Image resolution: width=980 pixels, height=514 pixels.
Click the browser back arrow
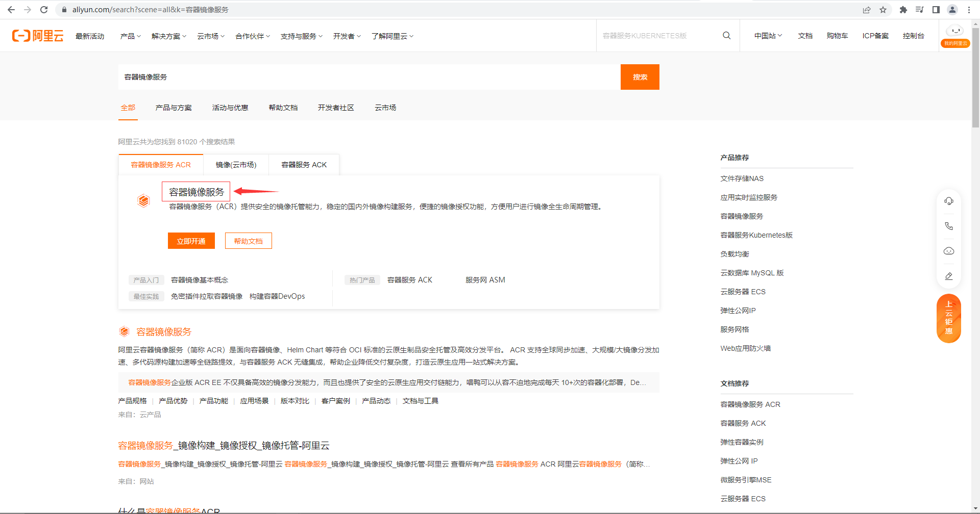pyautogui.click(x=11, y=10)
